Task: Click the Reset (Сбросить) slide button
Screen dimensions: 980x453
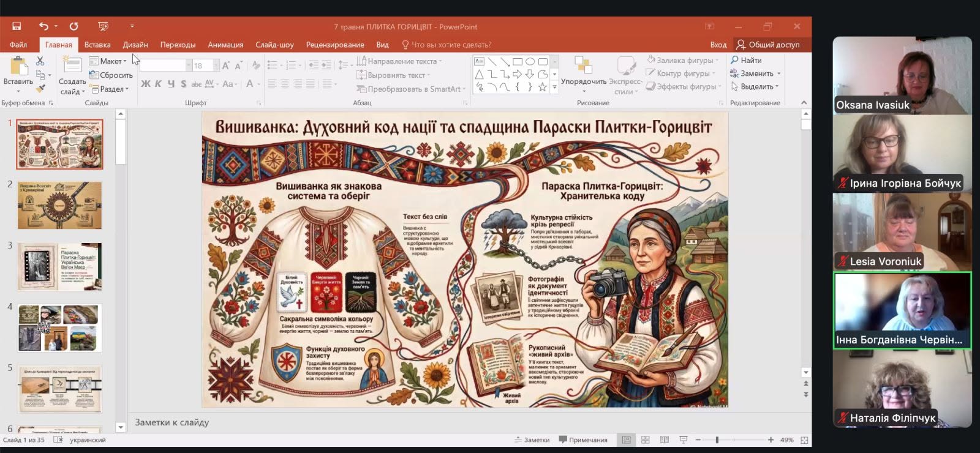Action: click(111, 75)
